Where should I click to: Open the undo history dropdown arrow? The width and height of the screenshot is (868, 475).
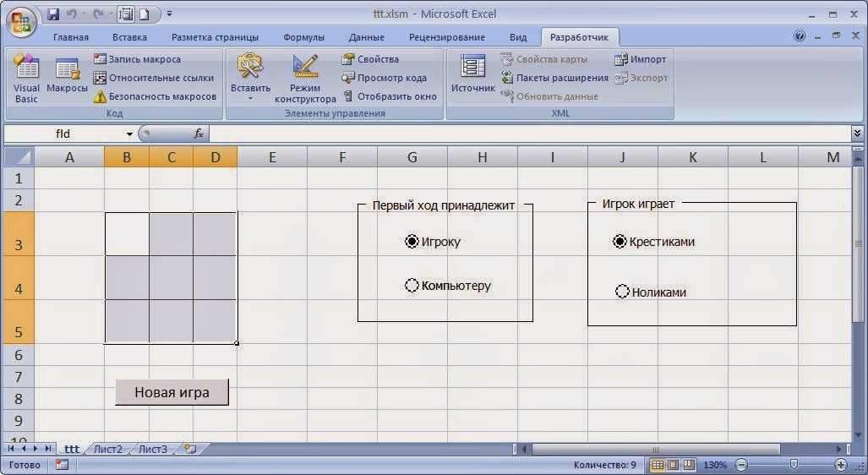(83, 14)
